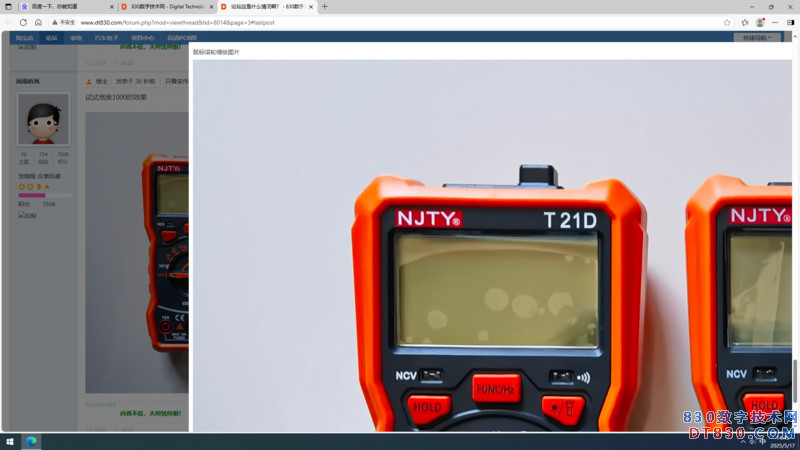The height and width of the screenshot is (450, 800).
Task: Open a new browser tab
Action: tap(324, 7)
